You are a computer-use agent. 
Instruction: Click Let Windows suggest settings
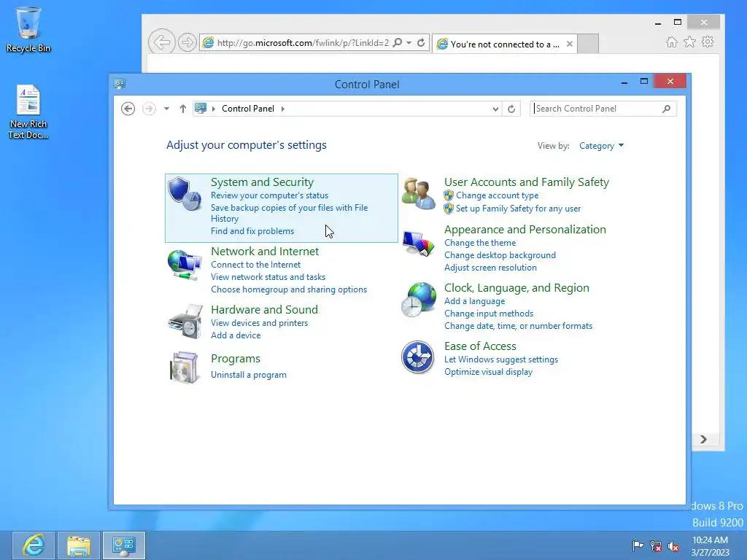pyautogui.click(x=500, y=359)
